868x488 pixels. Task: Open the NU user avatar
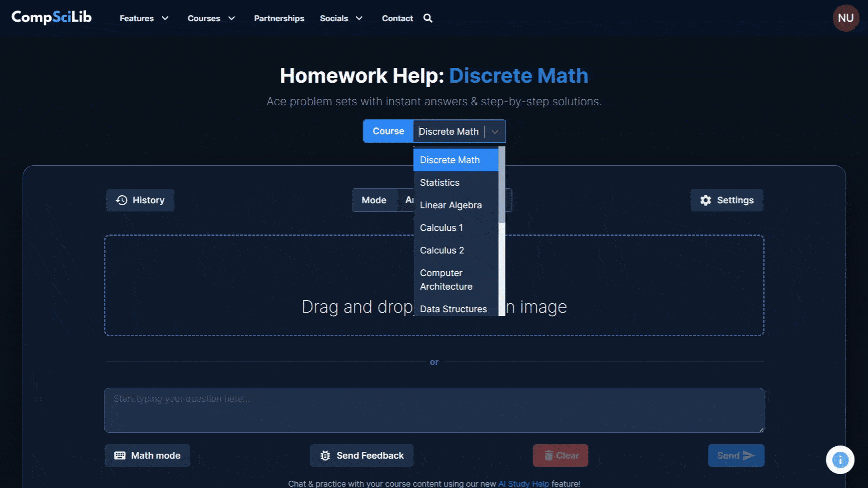point(845,18)
